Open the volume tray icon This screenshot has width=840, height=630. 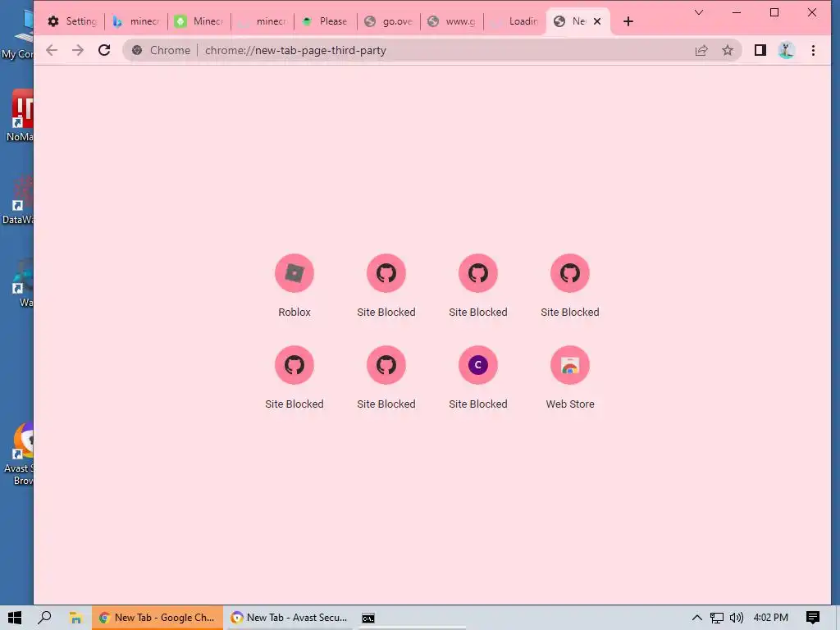click(x=737, y=618)
